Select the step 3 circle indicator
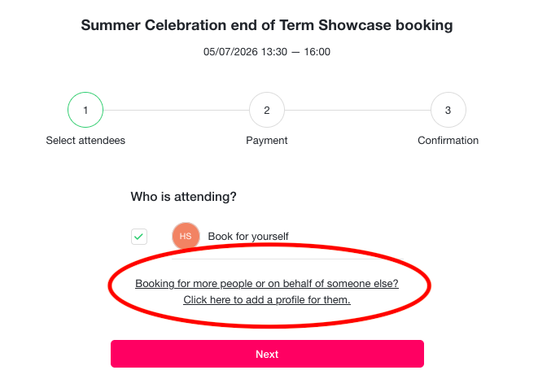538x392 pixels. pos(448,110)
